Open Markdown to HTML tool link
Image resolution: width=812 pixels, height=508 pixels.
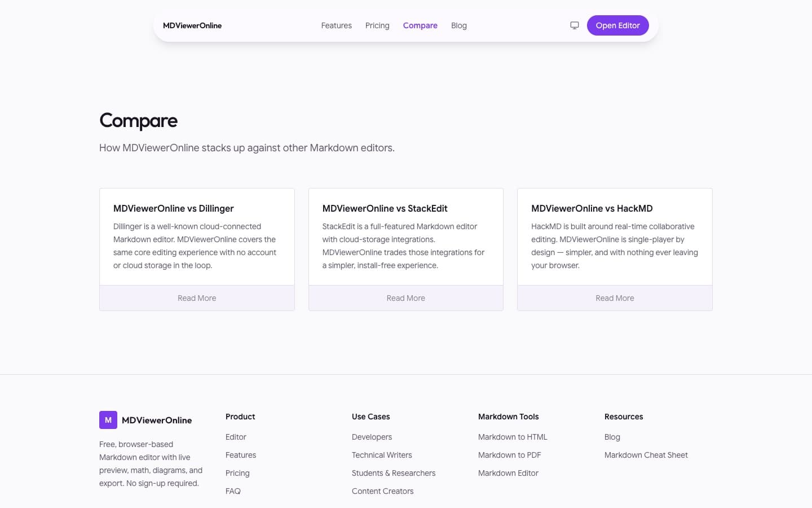(513, 437)
